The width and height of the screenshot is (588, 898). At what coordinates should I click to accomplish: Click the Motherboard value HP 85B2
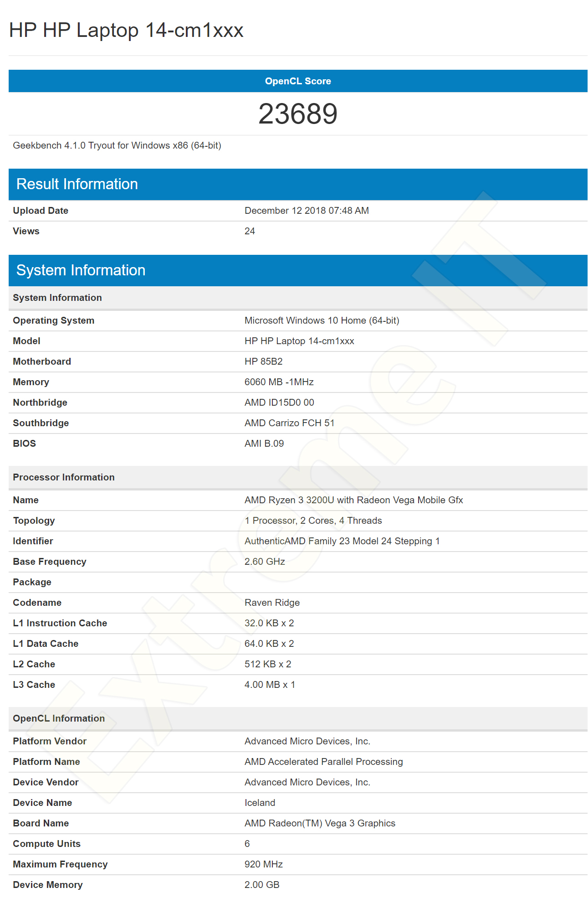coord(263,361)
